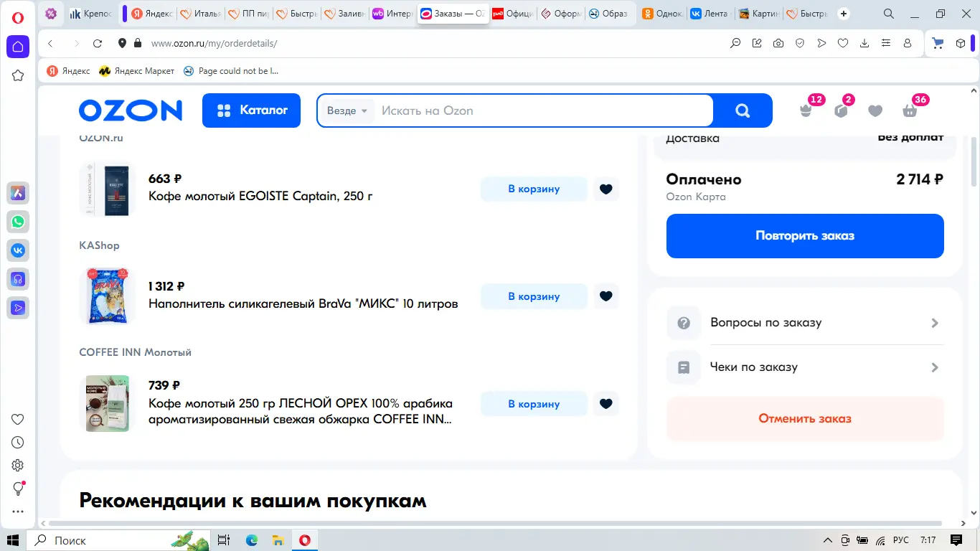Open the Ozon bonuses icon with badge 12
The image size is (980, 551).
pos(806,110)
